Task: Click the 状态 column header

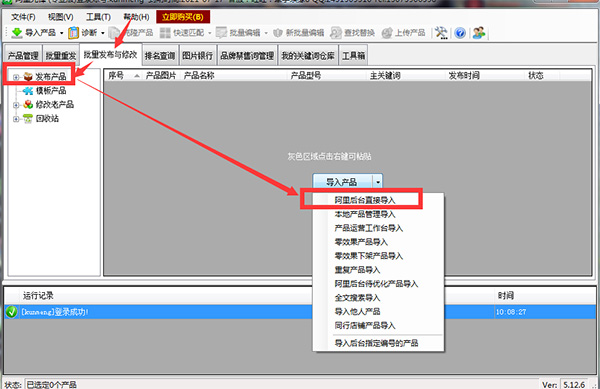Action: [543, 75]
